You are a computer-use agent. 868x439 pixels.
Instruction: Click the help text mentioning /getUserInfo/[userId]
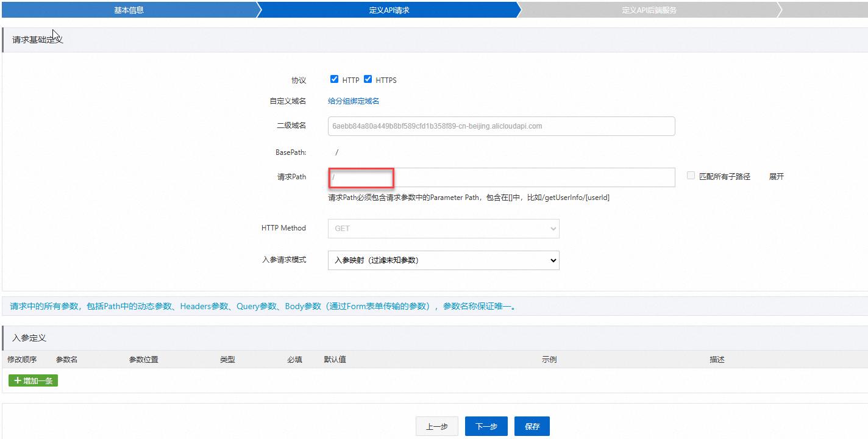point(469,198)
